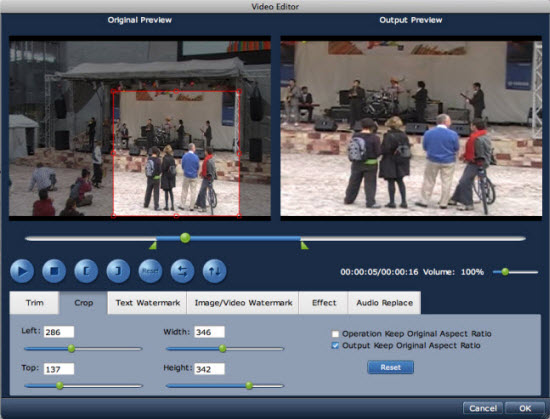Click the left-middle crop frame handle
The height and width of the screenshot is (419, 550).
coord(113,154)
